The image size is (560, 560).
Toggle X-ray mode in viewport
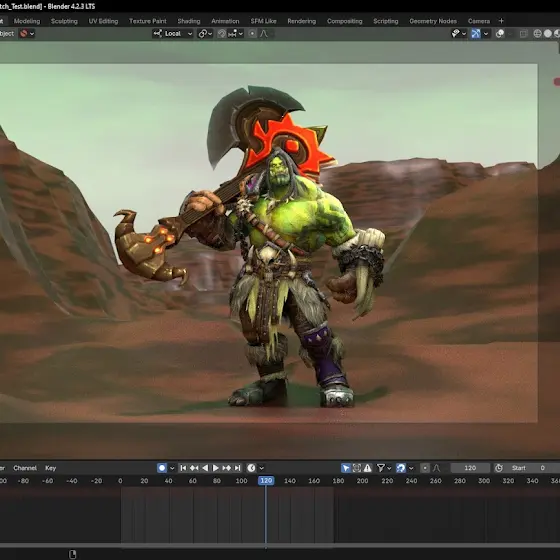point(524,34)
